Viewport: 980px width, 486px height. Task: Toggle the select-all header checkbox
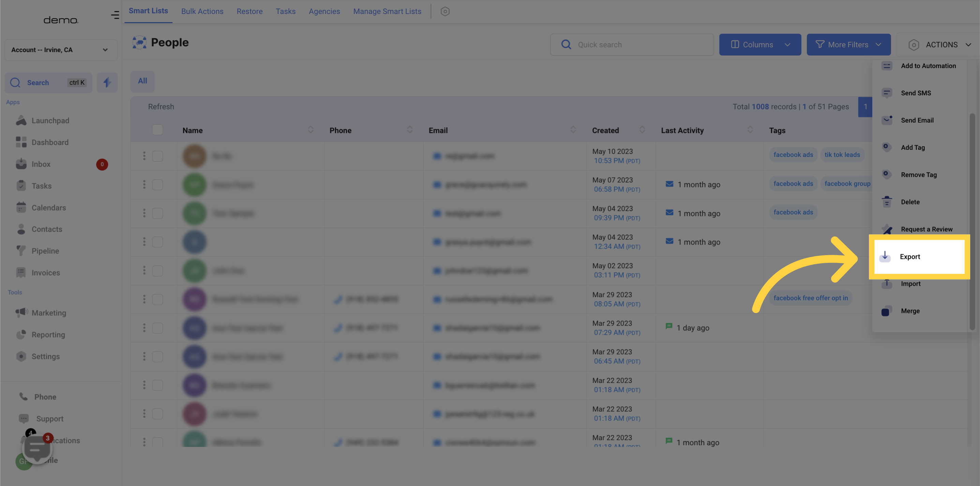pyautogui.click(x=157, y=130)
